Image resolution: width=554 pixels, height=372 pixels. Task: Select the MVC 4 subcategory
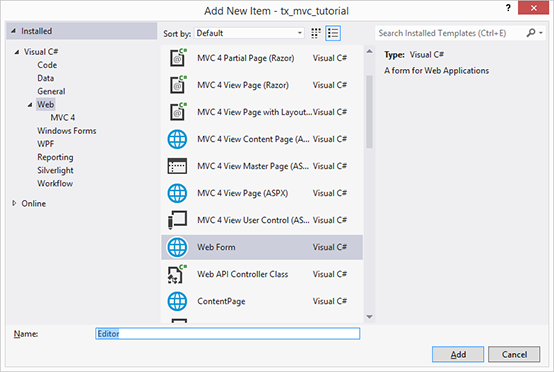[63, 117]
